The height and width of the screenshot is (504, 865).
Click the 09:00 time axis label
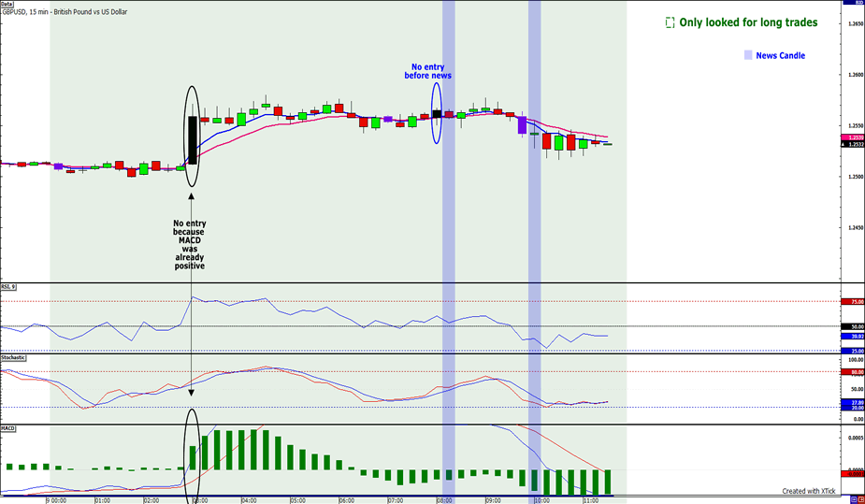493,500
